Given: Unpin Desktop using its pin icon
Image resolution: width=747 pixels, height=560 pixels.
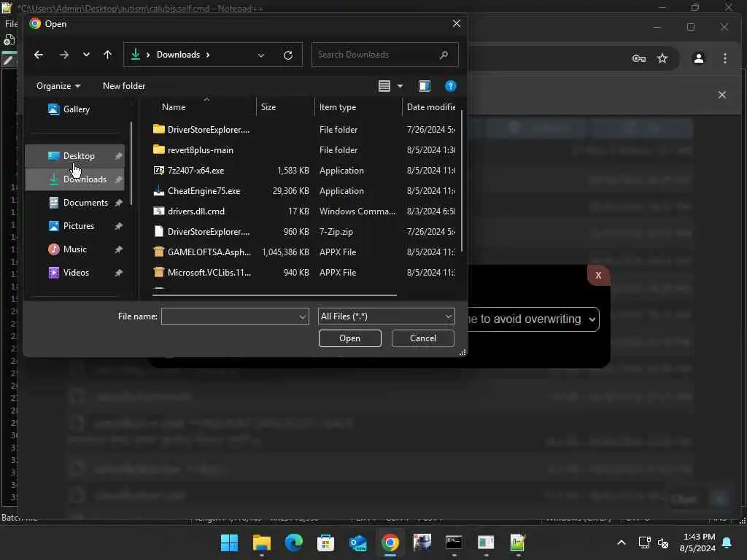Looking at the screenshot, I should point(118,156).
